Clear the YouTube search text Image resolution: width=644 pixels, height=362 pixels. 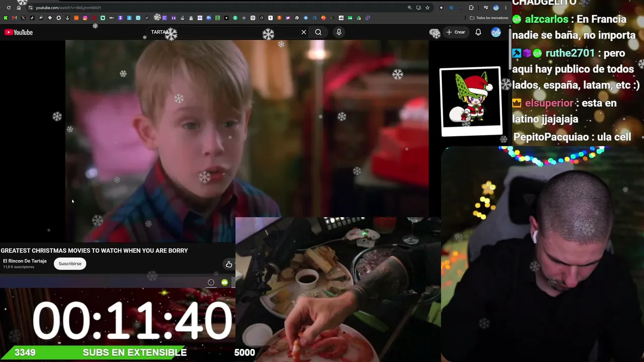point(304,32)
